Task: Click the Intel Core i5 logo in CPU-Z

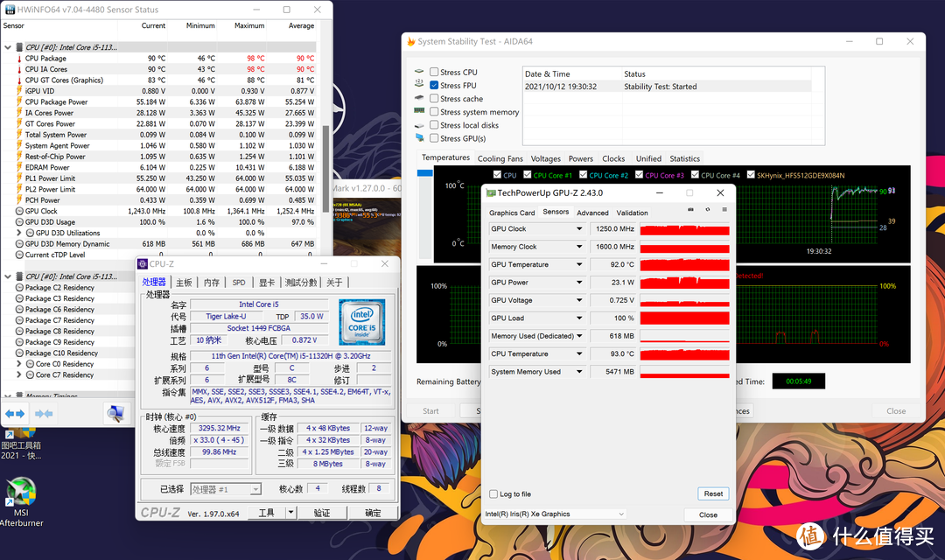Action: click(361, 322)
